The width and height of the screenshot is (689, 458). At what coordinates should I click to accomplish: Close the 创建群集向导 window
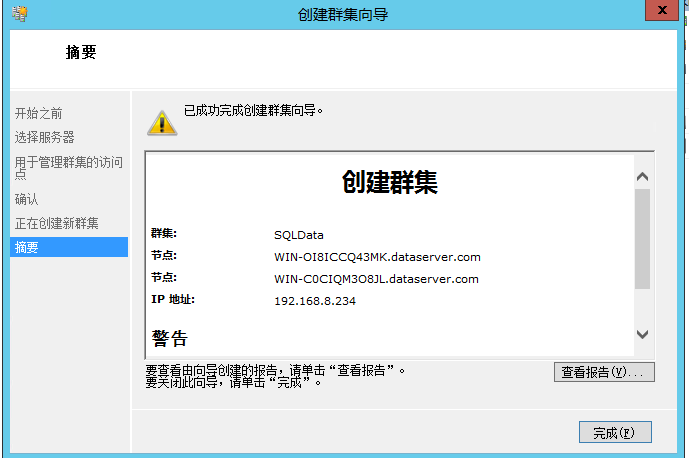click(662, 10)
